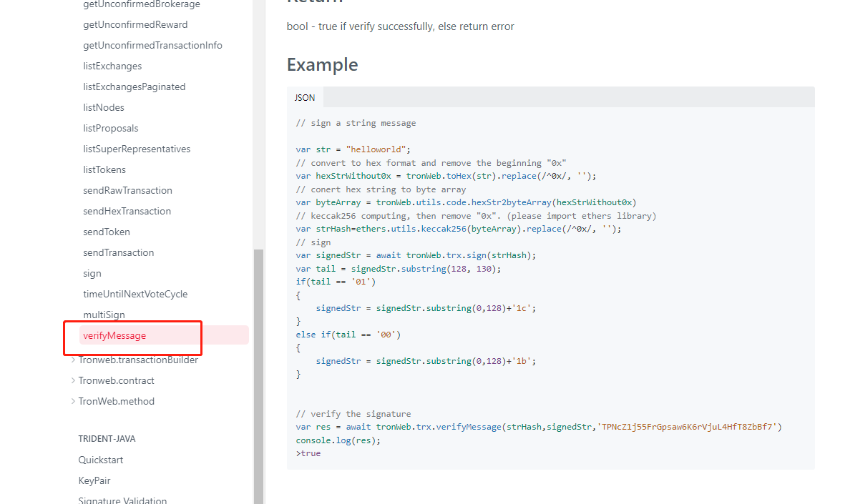Select listSuperRepresentatives in the sidebar
The image size is (855, 504).
click(137, 149)
